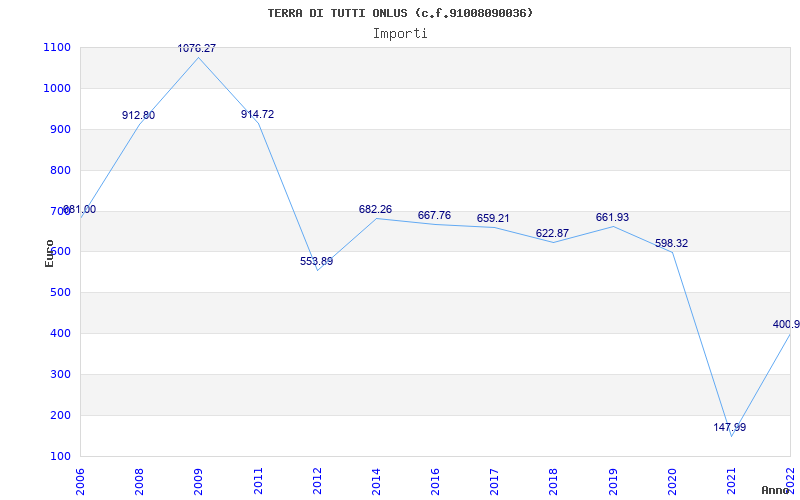
Task: Click the chart title TERRA DI TUTTI ONLUS
Action: pyautogui.click(x=400, y=13)
